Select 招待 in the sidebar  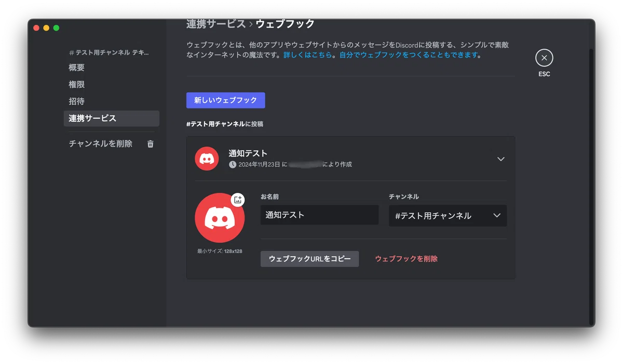[112, 102]
